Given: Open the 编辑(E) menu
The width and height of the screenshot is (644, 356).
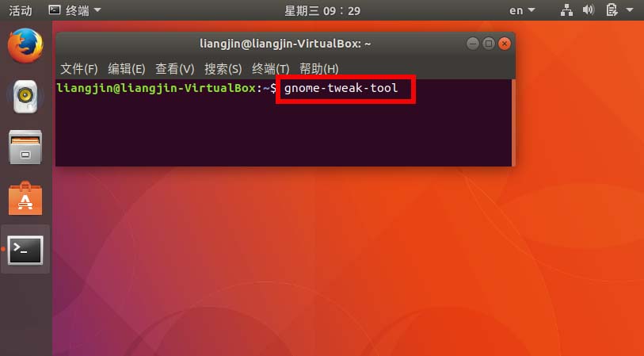Looking at the screenshot, I should click(x=127, y=69).
